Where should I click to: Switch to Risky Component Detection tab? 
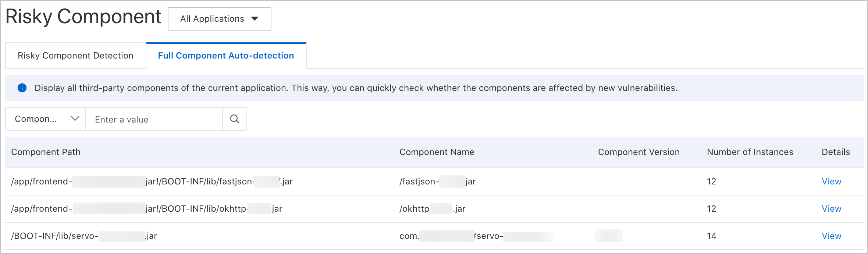coord(75,56)
